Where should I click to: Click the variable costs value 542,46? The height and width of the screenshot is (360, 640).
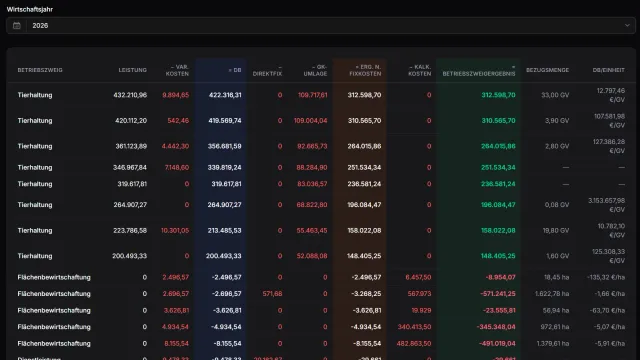point(178,121)
